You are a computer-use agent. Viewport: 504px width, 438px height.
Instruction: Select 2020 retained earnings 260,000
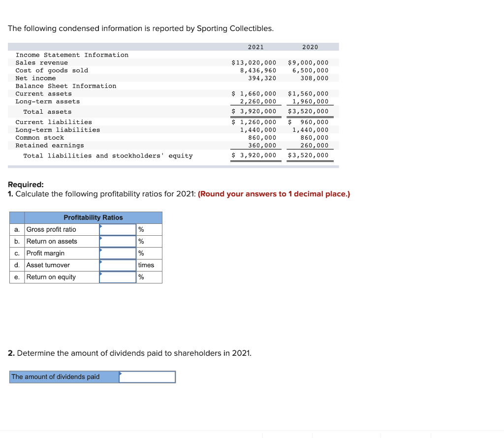point(315,145)
